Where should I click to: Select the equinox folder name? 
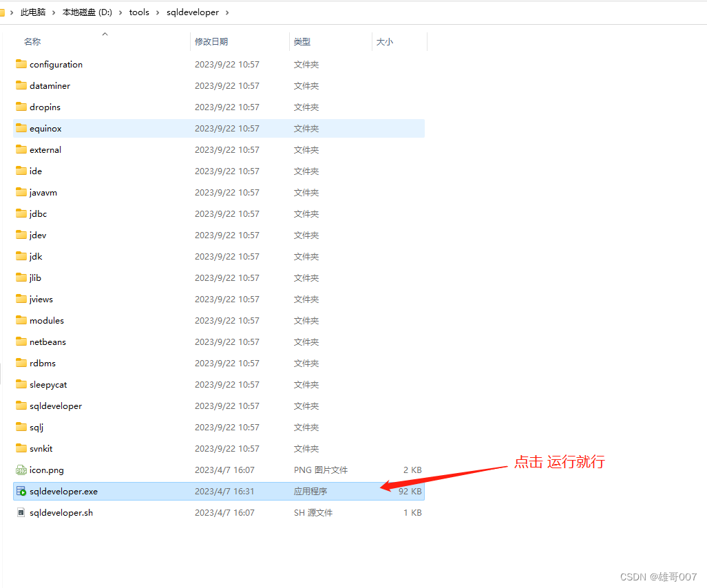[45, 129]
